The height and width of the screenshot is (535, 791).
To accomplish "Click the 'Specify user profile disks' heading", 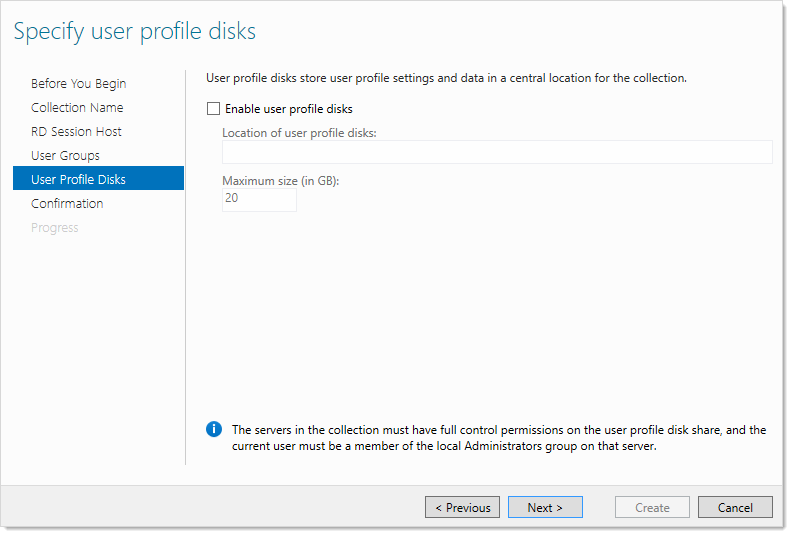I will [135, 32].
